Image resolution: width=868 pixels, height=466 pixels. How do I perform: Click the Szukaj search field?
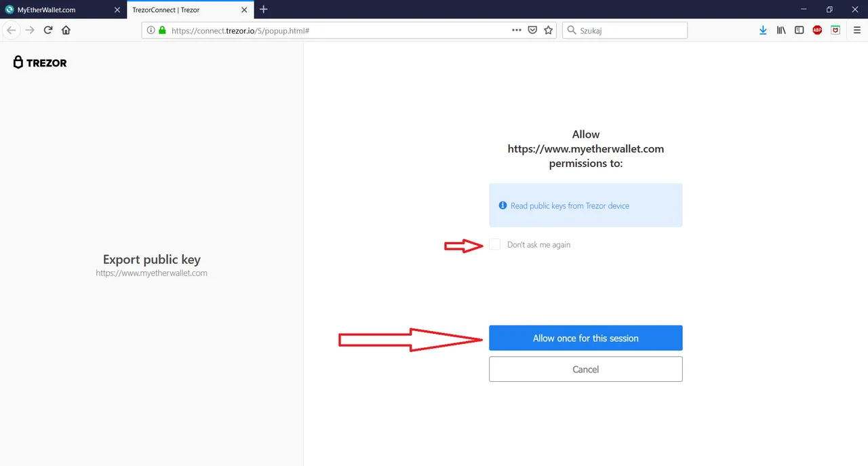625,31
